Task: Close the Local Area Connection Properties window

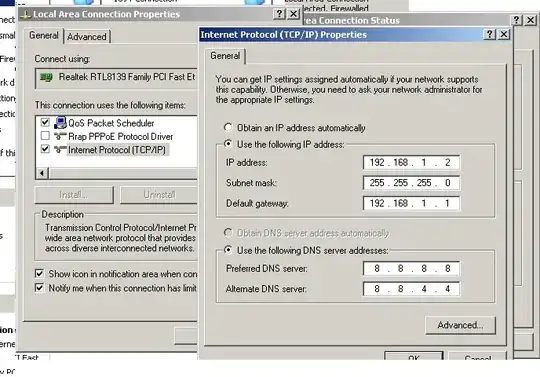Action: pos(293,14)
